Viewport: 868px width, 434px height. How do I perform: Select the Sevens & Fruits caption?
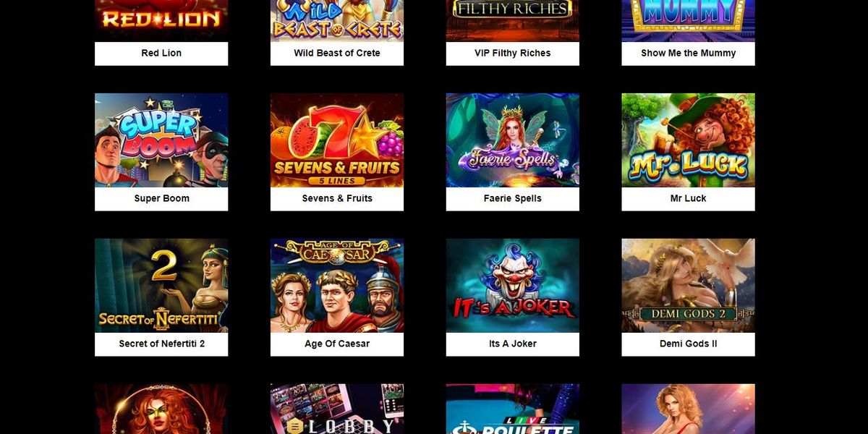[337, 198]
